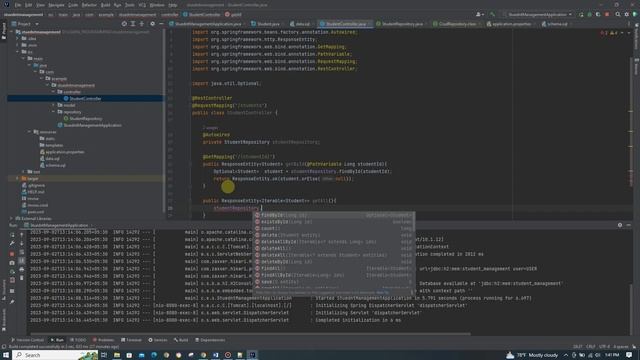Expand the target folder
This screenshot has height=360, width=640.
pos(18,178)
